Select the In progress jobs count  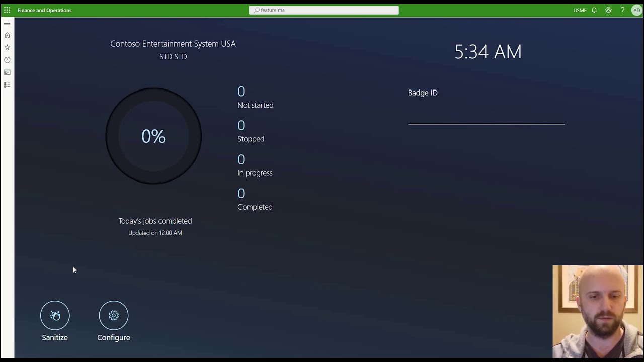[241, 160]
